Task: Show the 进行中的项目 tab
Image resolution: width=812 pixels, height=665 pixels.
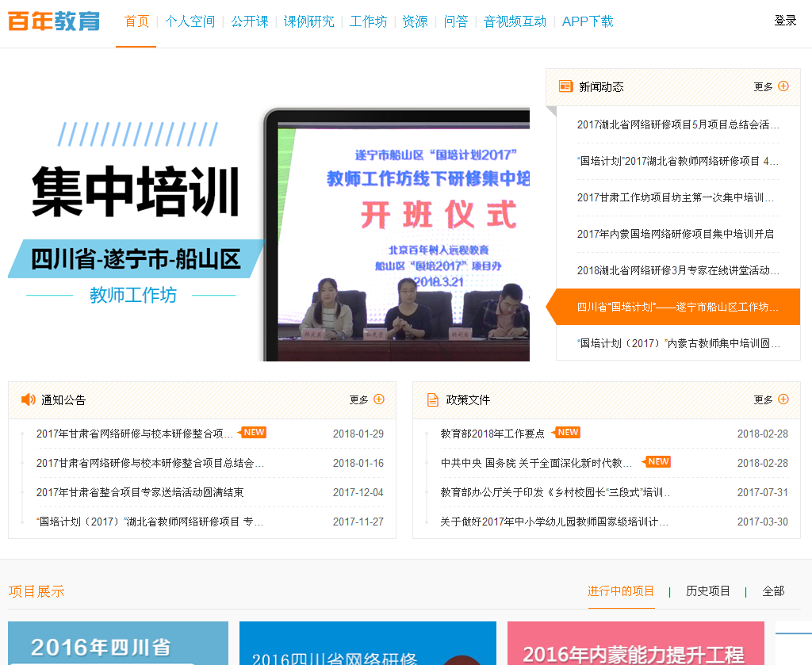Action: [x=621, y=591]
